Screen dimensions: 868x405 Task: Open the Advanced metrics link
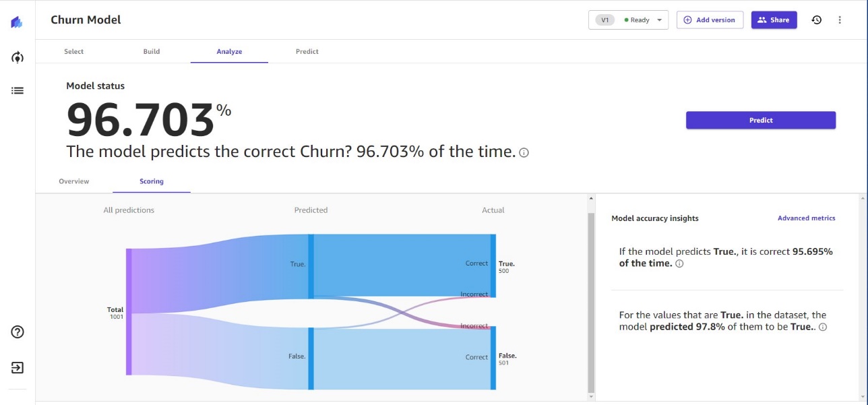pos(806,218)
